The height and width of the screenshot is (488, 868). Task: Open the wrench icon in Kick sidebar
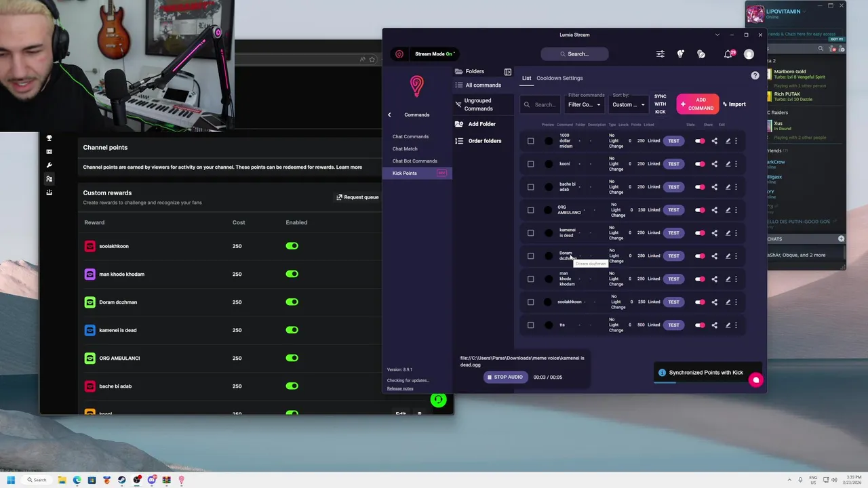click(49, 165)
